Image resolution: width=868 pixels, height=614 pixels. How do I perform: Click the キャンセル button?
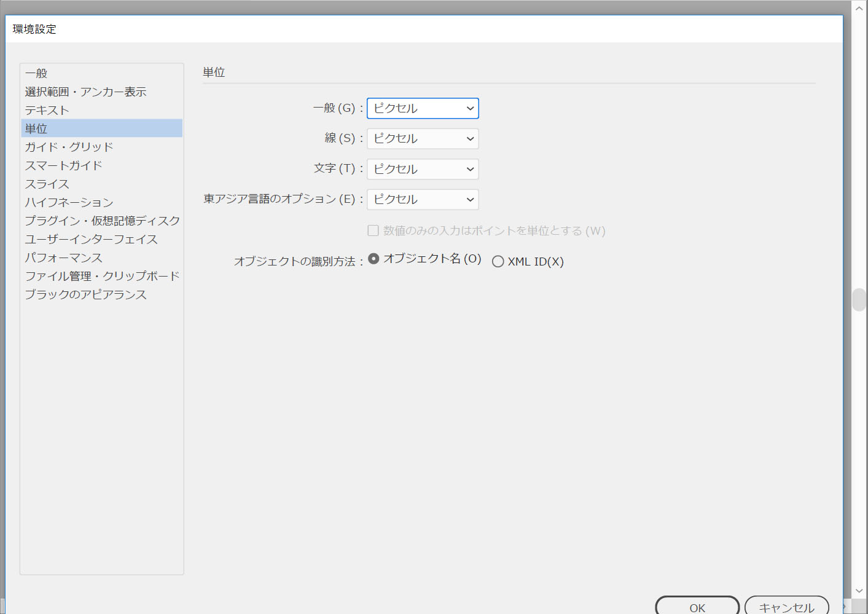click(x=786, y=607)
